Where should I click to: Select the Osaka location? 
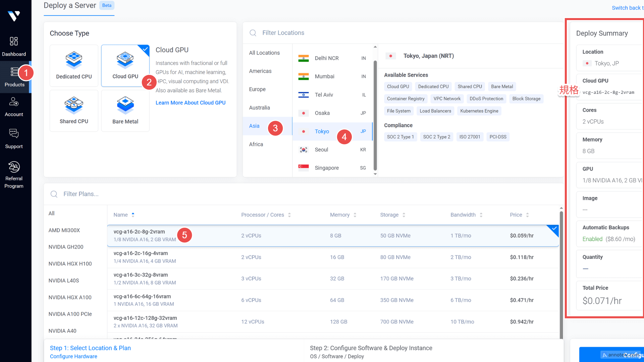point(332,113)
